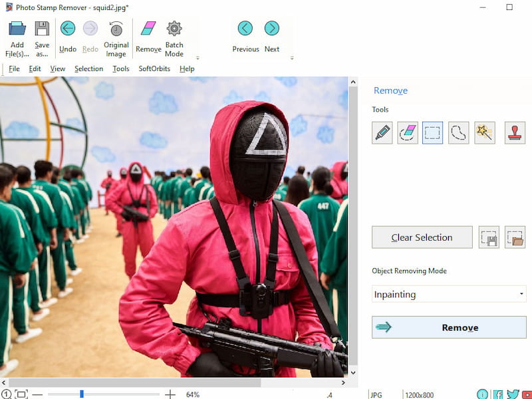Select the Marker pen tool
The image size is (532, 399).
click(x=382, y=132)
